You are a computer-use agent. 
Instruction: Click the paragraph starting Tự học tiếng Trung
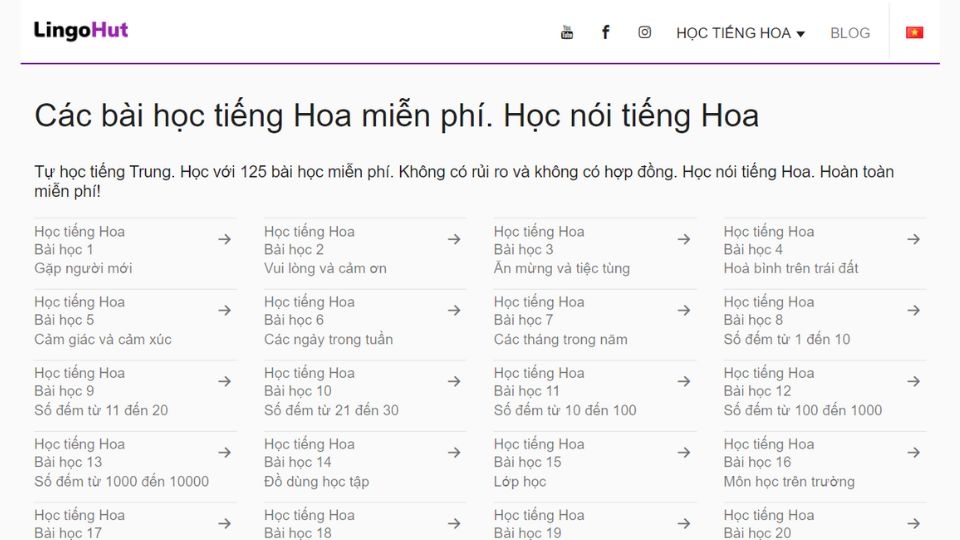point(464,181)
